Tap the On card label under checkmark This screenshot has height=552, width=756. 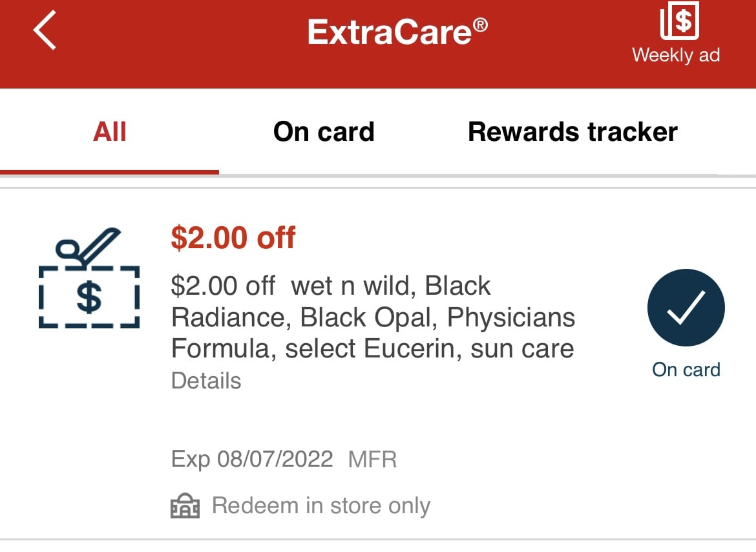[x=686, y=370]
